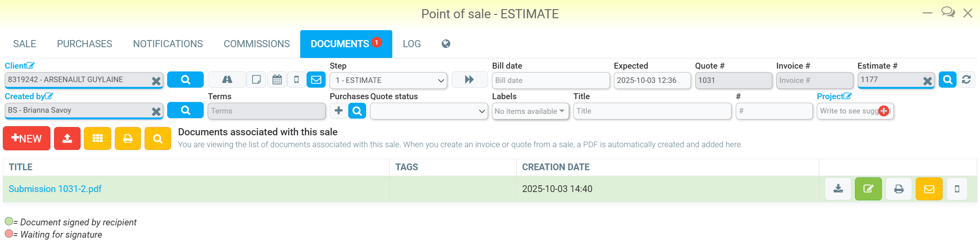This screenshot has height=244, width=980.
Task: Click the red upload document button
Action: pos(67,138)
